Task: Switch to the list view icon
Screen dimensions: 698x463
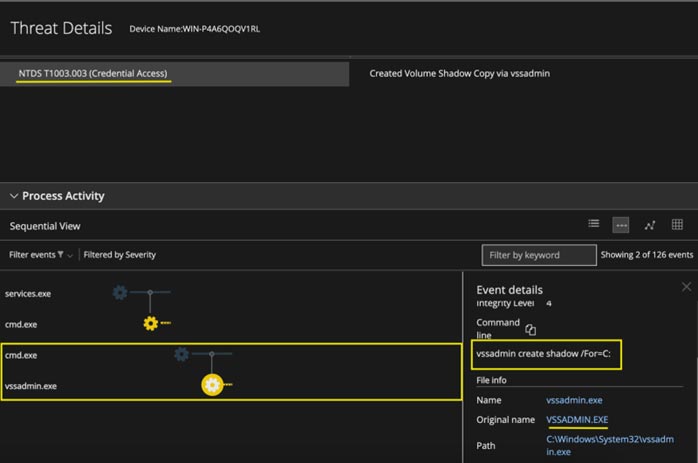Action: click(594, 225)
